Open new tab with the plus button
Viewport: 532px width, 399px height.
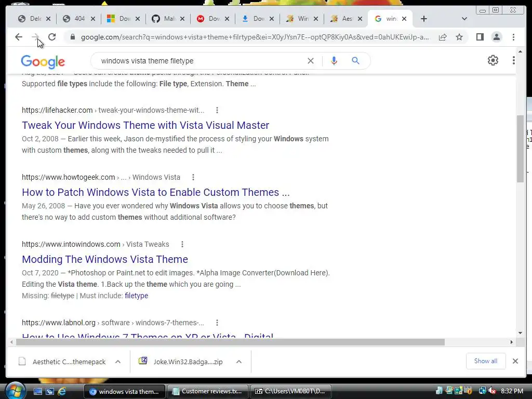[424, 19]
